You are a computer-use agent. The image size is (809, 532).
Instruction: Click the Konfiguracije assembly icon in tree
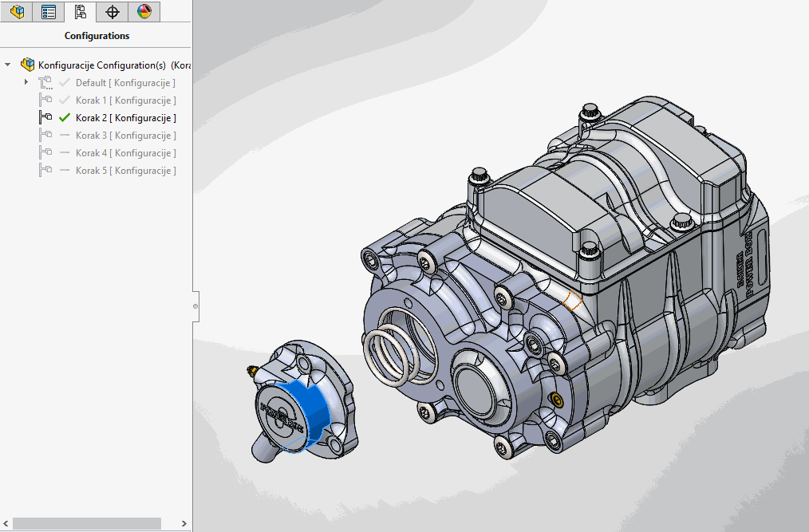pos(28,65)
